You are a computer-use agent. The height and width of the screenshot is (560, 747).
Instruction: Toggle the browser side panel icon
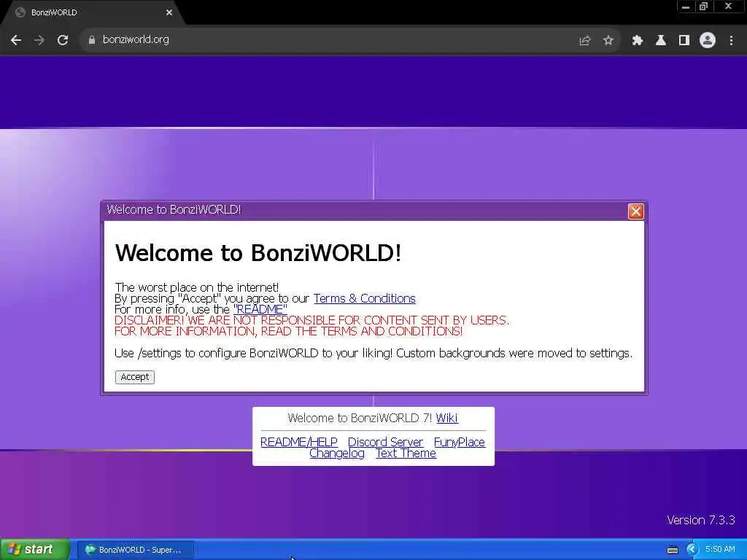pos(684,41)
